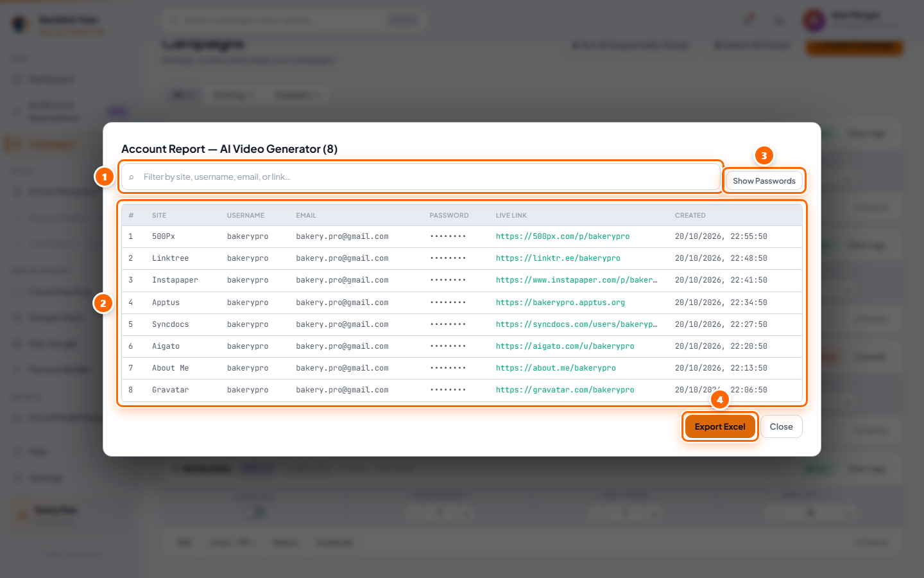Select the masked password in the Apptus row
This screenshot has height=578, width=924.
pos(448,302)
